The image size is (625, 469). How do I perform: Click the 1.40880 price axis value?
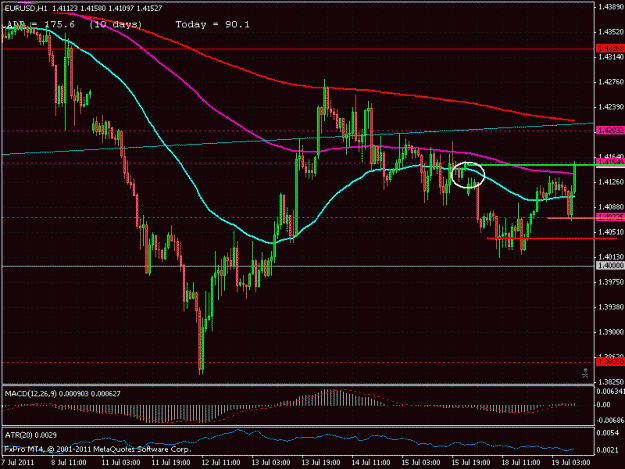coord(611,207)
